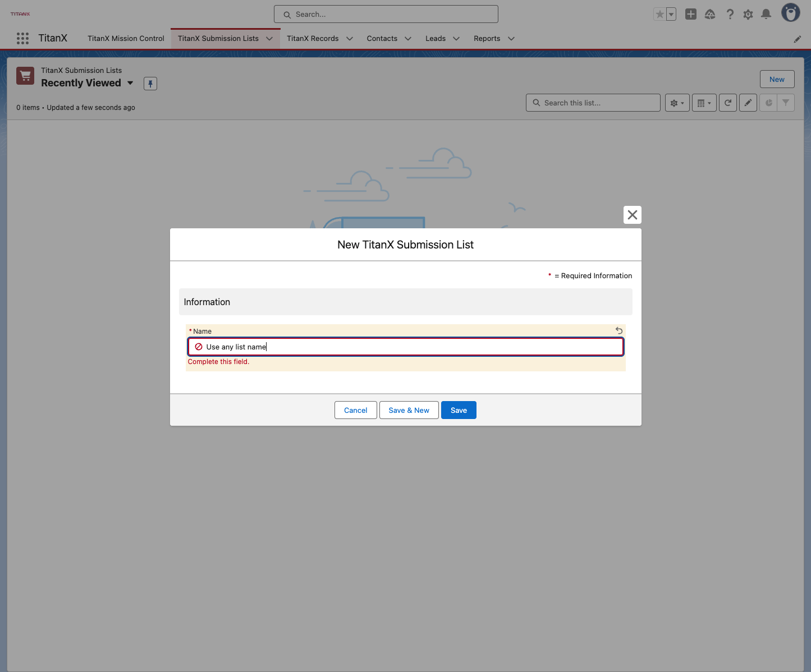
Task: Click the blue Save button
Action: (459, 410)
